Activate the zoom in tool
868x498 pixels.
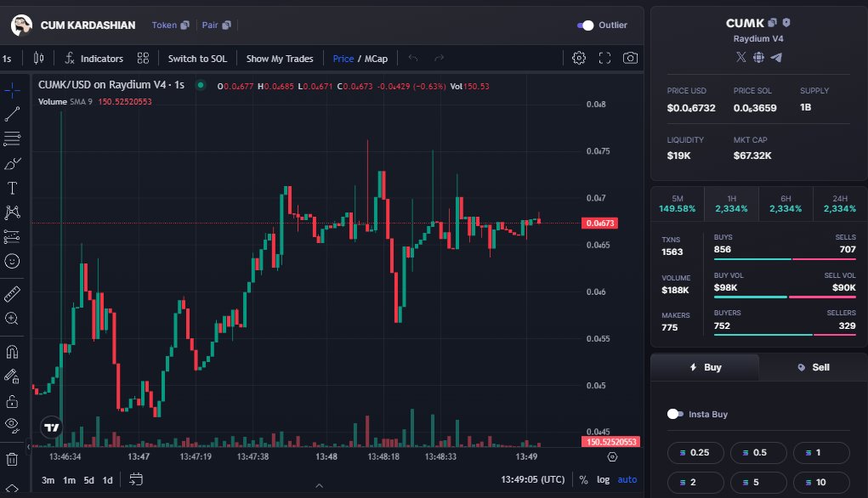coord(12,319)
